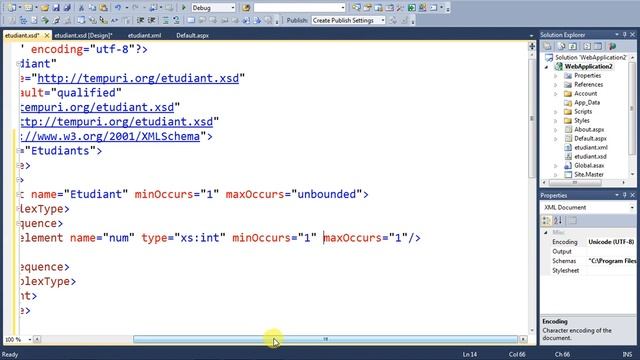Open the Create Publish Settings dropdown
640x360 pixels.
pos(382,20)
